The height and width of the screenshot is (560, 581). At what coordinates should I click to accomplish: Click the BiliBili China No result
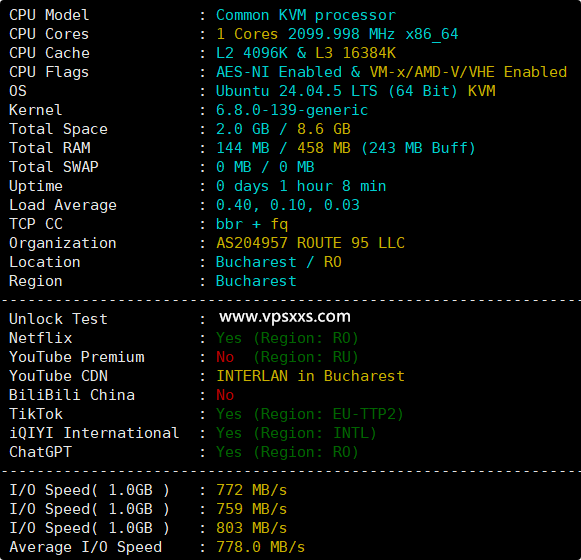(225, 395)
